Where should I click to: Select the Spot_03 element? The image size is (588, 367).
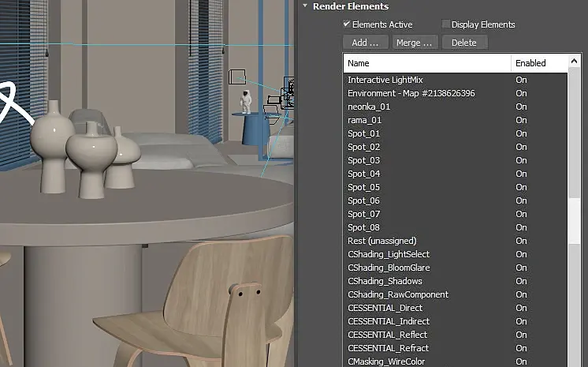(456, 160)
